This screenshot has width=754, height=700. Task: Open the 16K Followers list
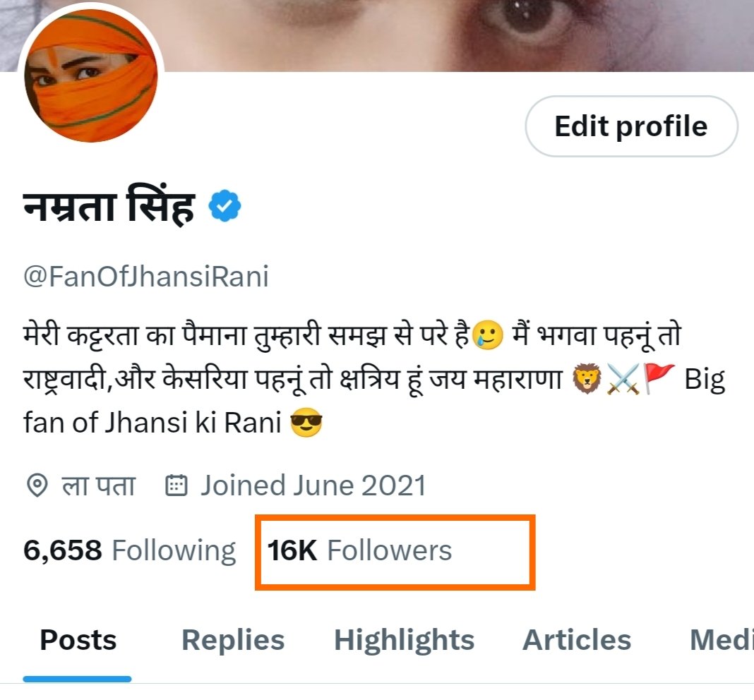(x=359, y=550)
